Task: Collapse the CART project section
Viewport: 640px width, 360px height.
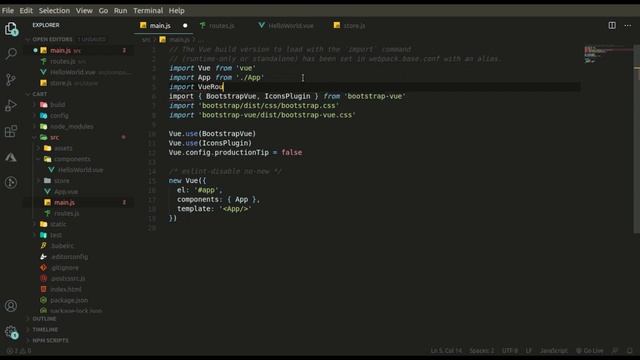Action: pos(40,94)
